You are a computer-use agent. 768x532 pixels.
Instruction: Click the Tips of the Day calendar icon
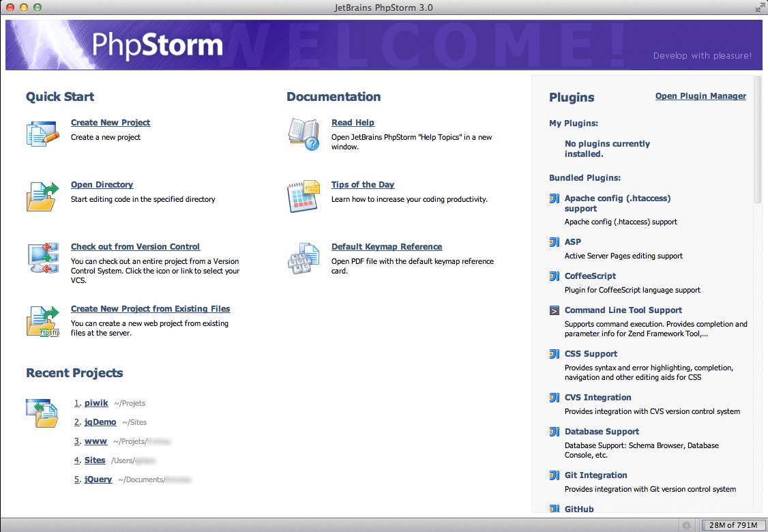click(304, 196)
